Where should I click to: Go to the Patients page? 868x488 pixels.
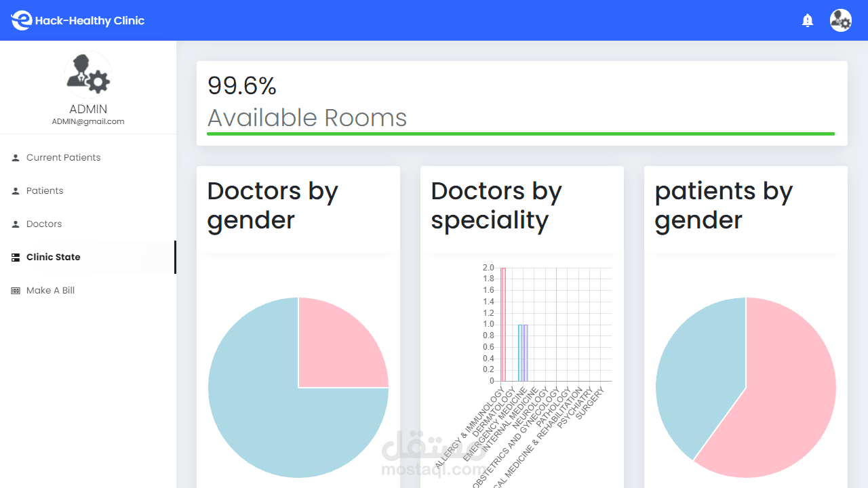click(x=45, y=190)
